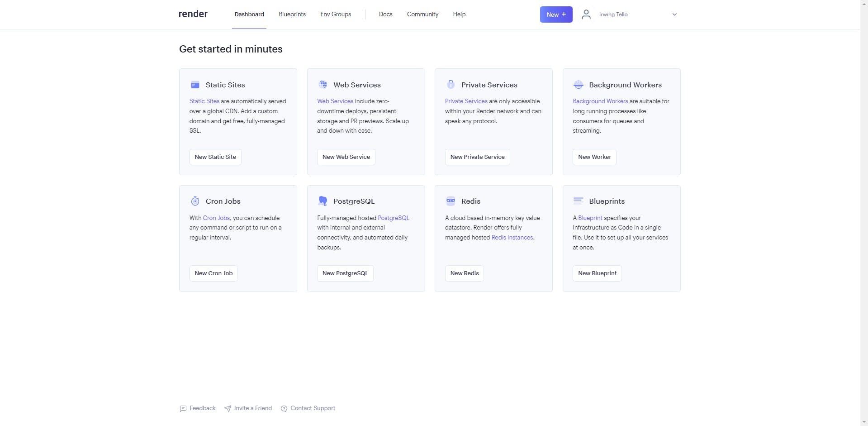868x426 pixels.
Task: Follow the Background Workers description link
Action: click(600, 101)
